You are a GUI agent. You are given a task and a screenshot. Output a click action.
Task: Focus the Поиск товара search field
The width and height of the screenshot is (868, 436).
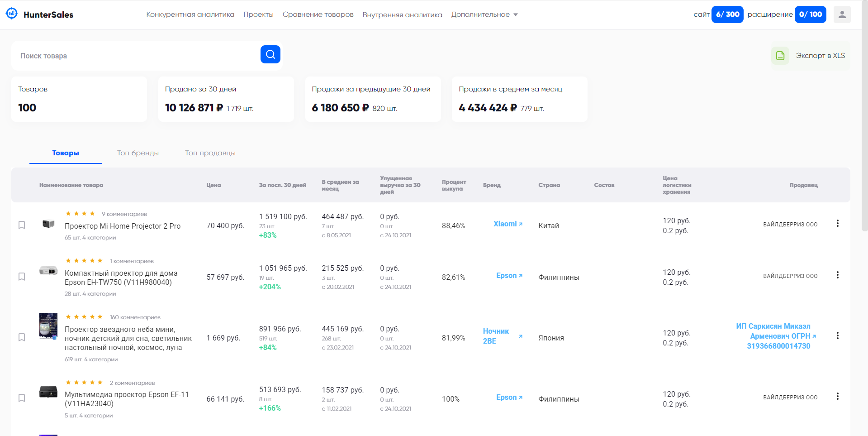tap(136, 56)
